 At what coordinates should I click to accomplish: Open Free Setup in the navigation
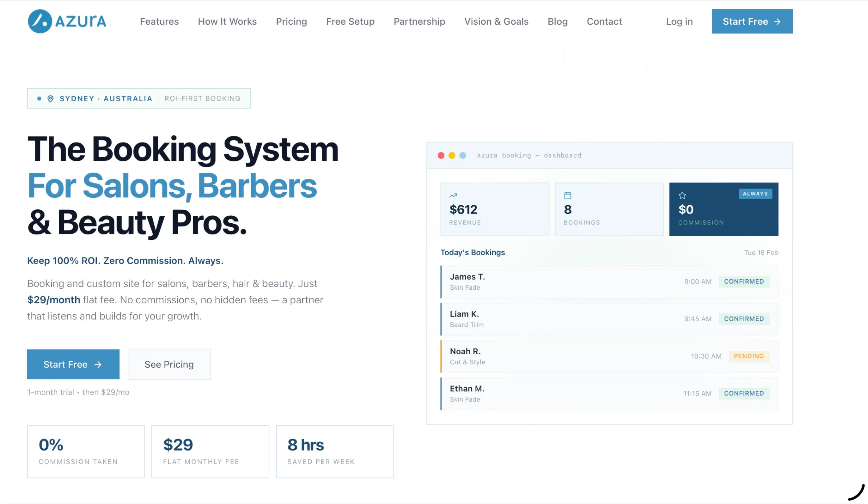tap(350, 22)
